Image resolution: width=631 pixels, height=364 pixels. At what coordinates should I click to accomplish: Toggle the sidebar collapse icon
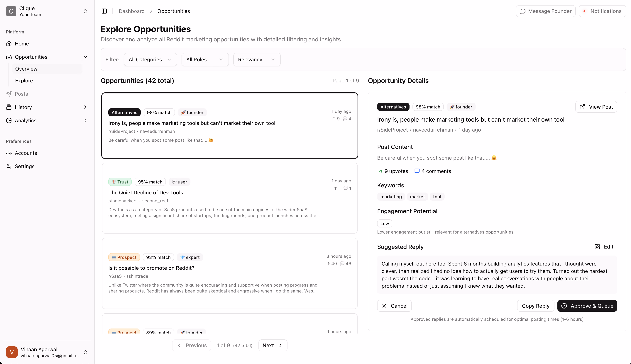click(104, 11)
